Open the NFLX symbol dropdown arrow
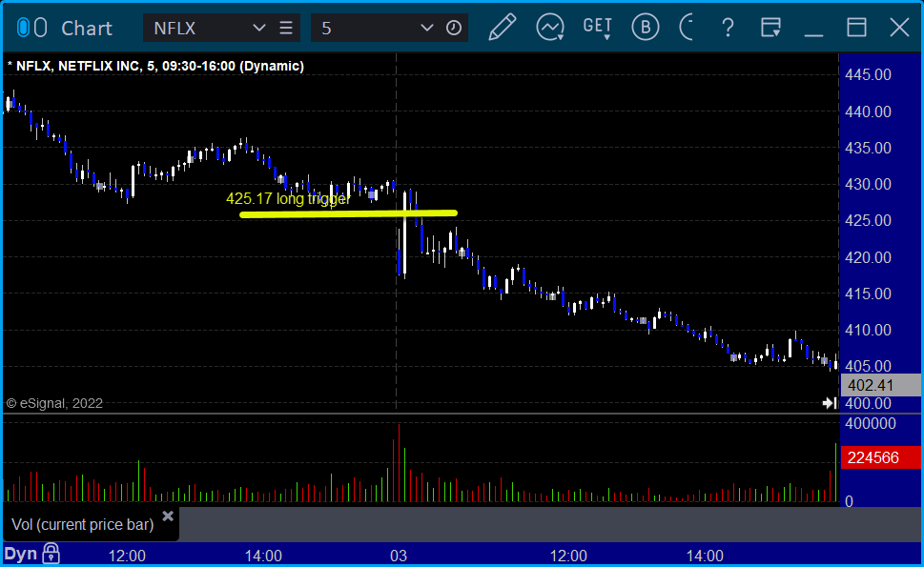 click(x=258, y=28)
